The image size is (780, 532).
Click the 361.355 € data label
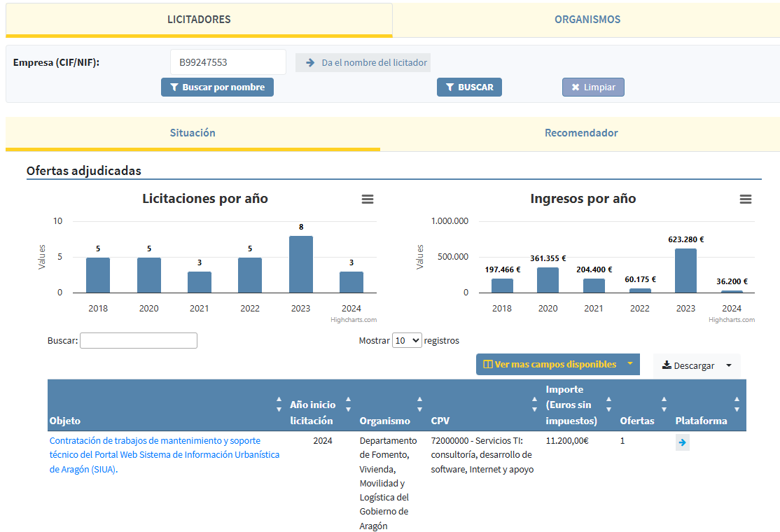(548, 258)
